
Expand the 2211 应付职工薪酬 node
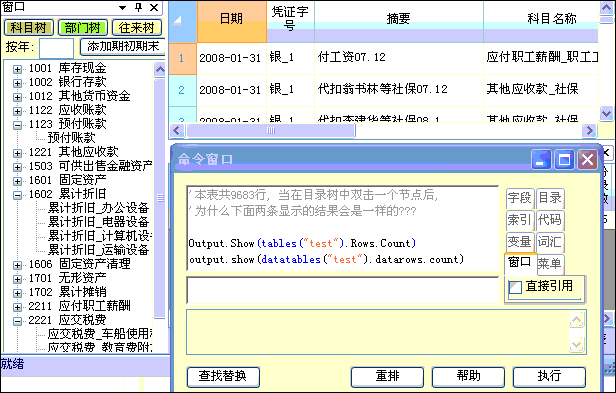pos(17,307)
